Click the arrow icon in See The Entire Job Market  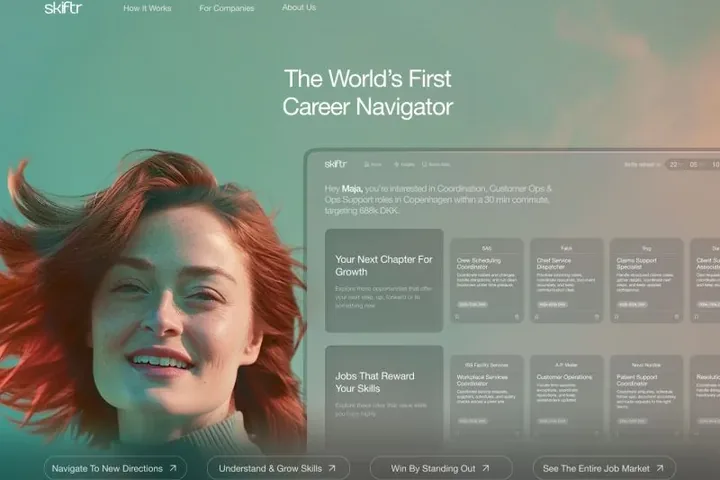660,468
